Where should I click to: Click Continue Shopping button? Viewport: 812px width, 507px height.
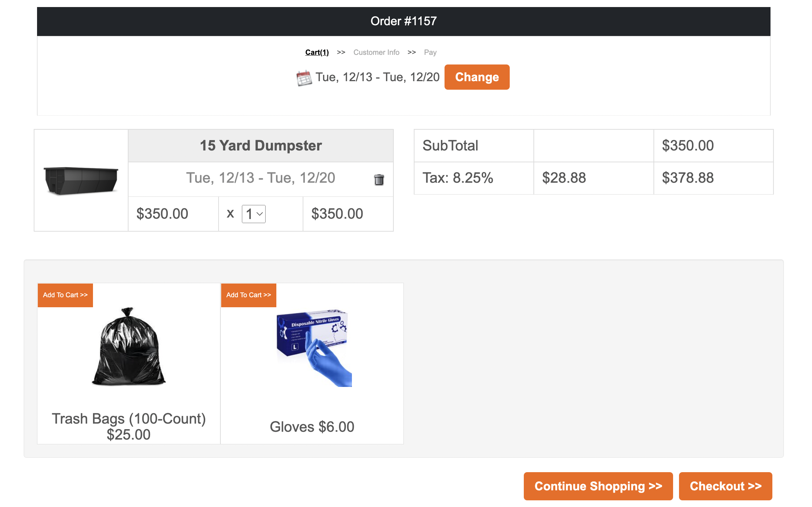click(598, 486)
